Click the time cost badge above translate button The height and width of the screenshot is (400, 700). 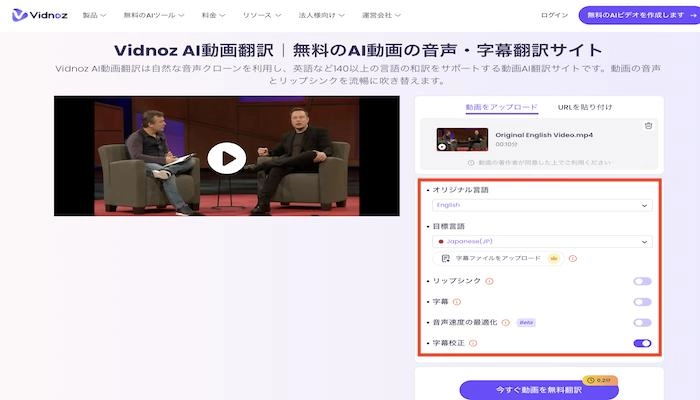click(x=600, y=380)
